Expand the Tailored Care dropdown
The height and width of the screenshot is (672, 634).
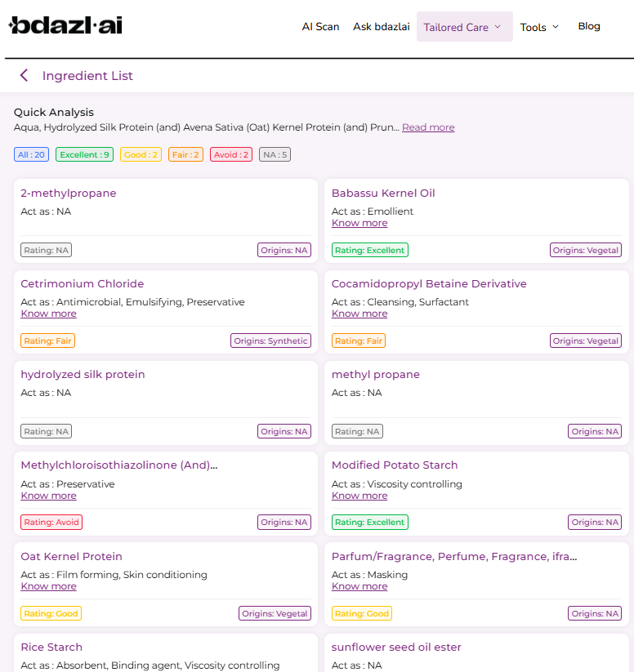pos(464,27)
